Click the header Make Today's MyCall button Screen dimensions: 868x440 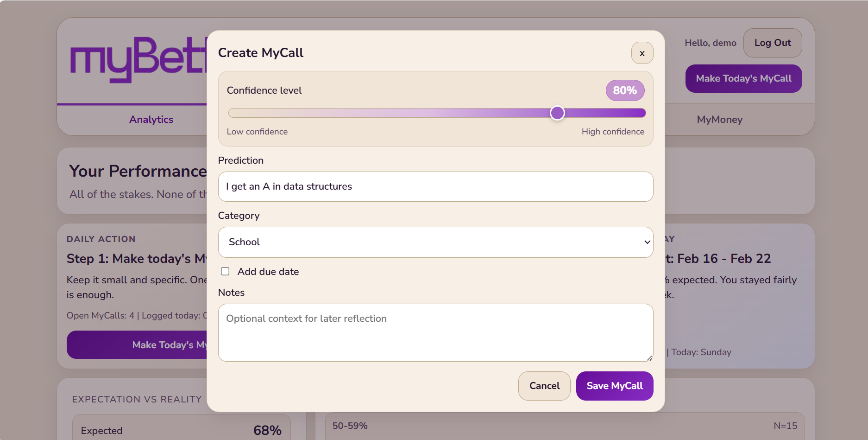(x=743, y=78)
